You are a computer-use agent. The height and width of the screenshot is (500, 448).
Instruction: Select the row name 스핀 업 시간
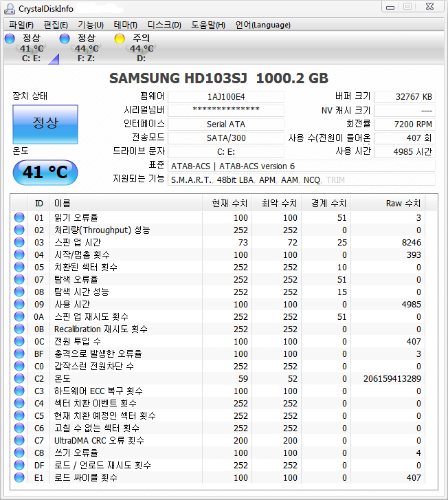[78, 242]
